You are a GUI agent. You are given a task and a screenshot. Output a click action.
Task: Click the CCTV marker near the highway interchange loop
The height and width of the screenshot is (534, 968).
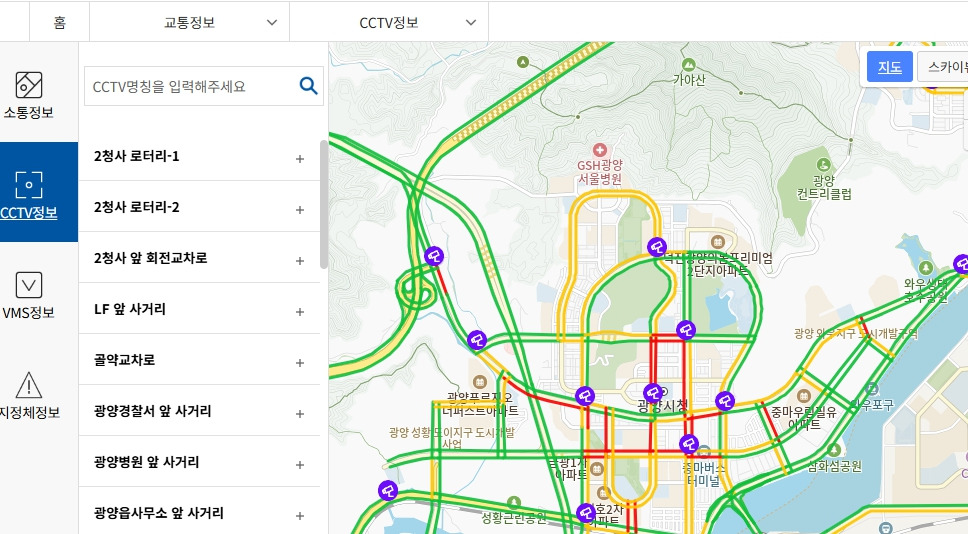[434, 256]
